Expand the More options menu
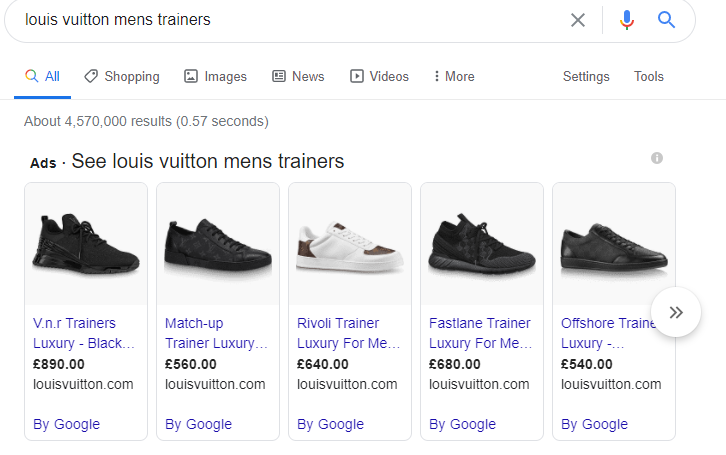The height and width of the screenshot is (455, 726). [x=453, y=76]
